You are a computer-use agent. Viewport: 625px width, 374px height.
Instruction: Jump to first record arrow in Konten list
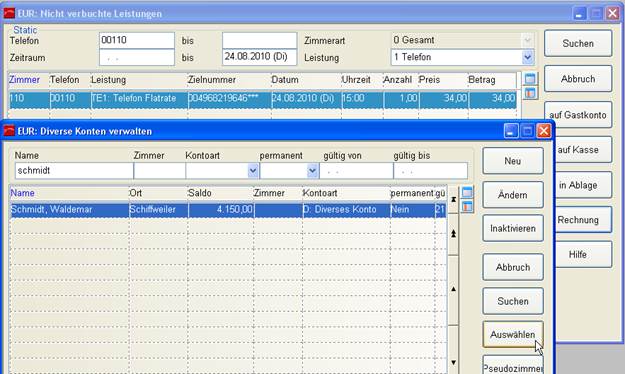453,199
